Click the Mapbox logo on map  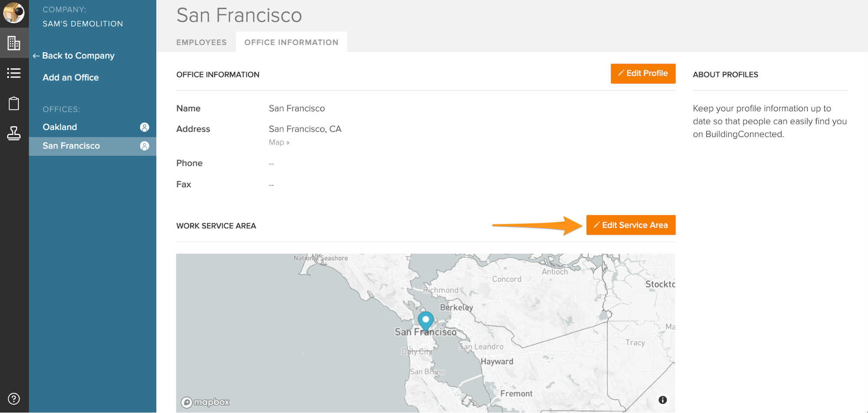pyautogui.click(x=205, y=402)
